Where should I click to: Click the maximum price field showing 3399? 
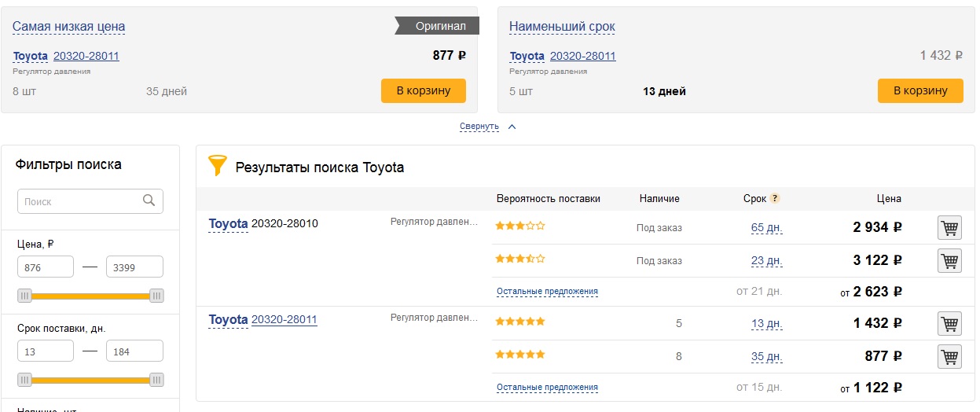(x=134, y=267)
